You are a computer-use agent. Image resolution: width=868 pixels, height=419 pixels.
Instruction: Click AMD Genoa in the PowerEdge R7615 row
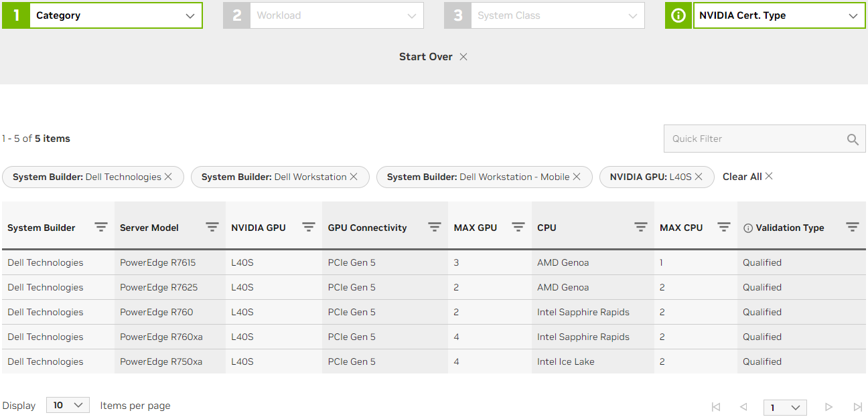(563, 262)
